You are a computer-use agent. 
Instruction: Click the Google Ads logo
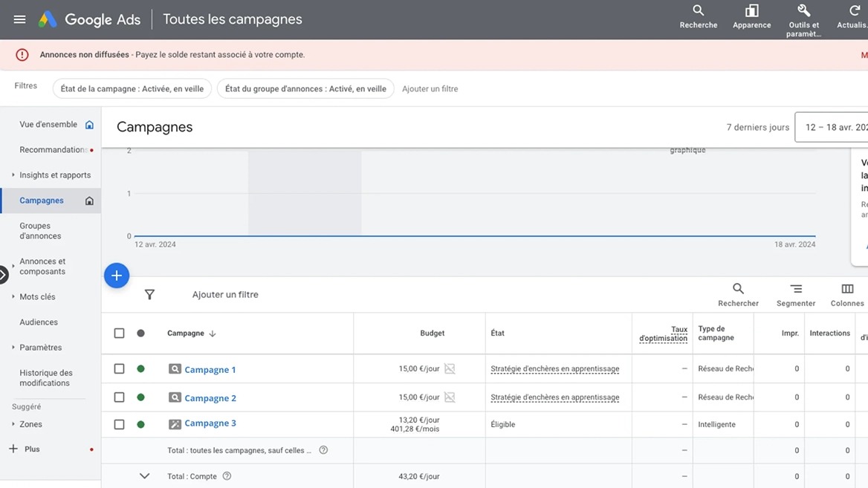click(x=48, y=19)
